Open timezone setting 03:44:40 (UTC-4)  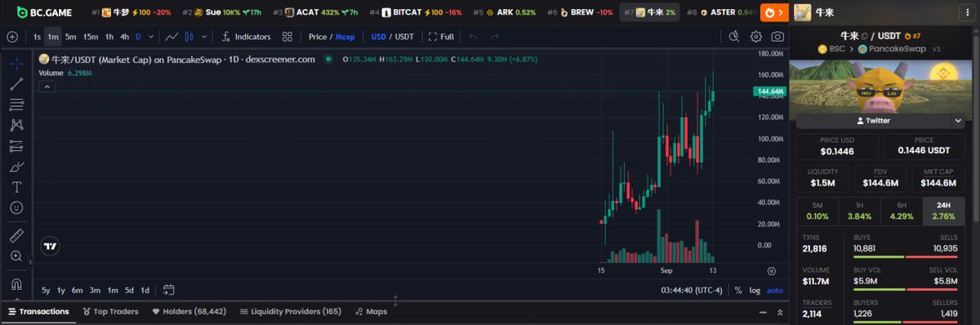point(691,290)
